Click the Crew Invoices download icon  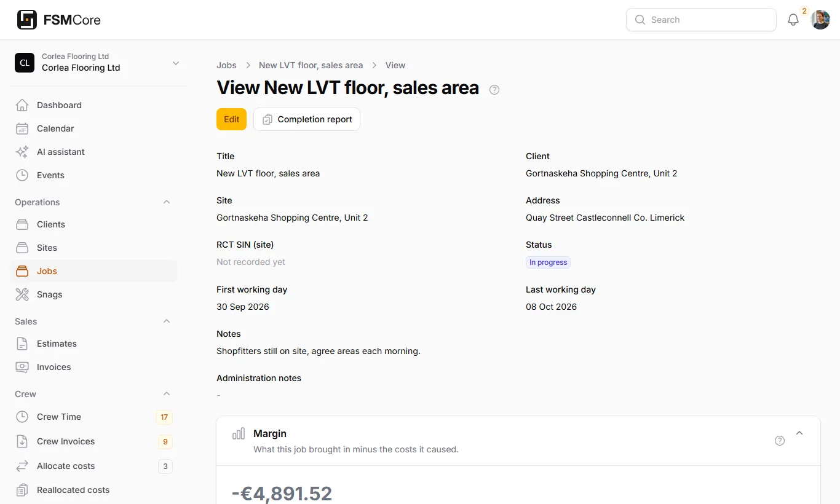22,441
